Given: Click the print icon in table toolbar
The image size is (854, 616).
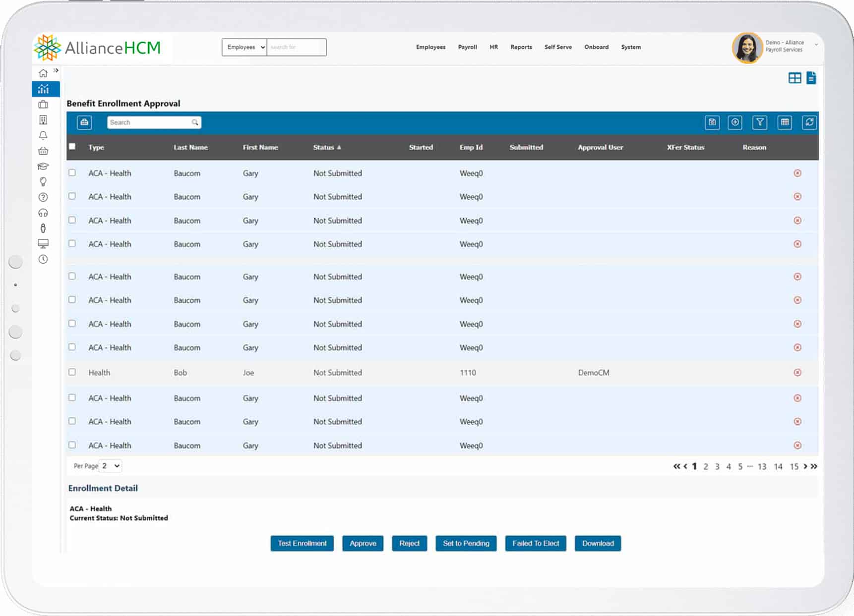Looking at the screenshot, I should pos(84,122).
